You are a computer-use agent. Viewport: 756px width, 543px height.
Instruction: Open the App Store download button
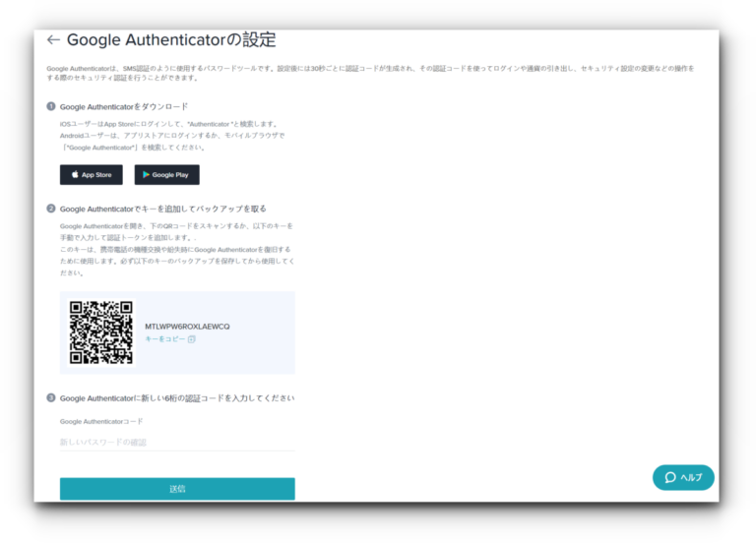point(92,175)
